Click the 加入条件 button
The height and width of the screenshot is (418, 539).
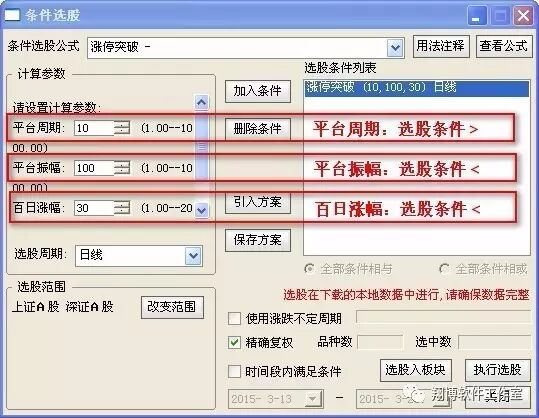[x=258, y=91]
